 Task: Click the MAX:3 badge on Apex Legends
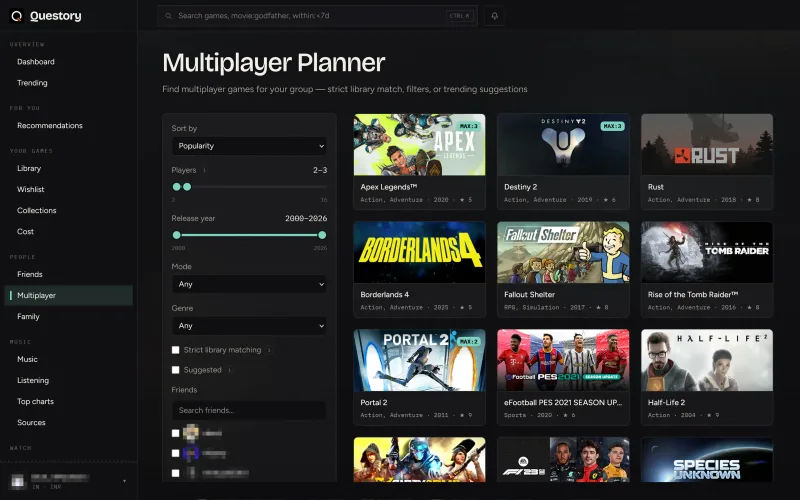[x=469, y=126]
